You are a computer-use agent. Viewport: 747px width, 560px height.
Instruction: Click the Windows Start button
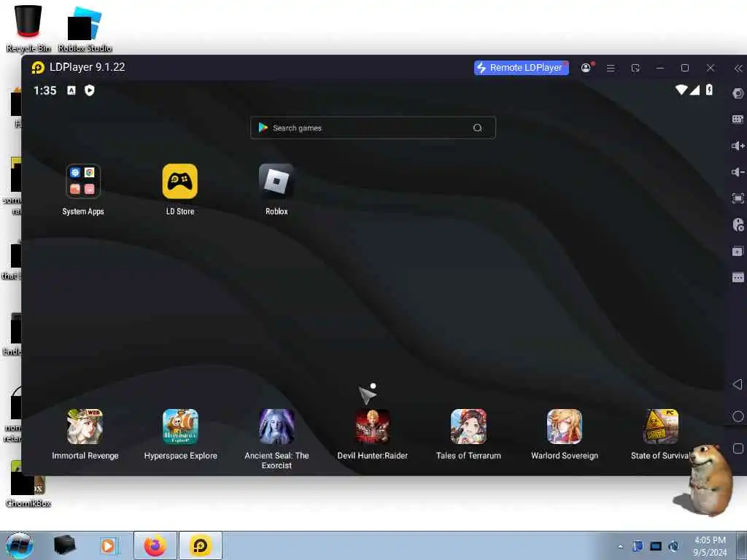(20, 545)
